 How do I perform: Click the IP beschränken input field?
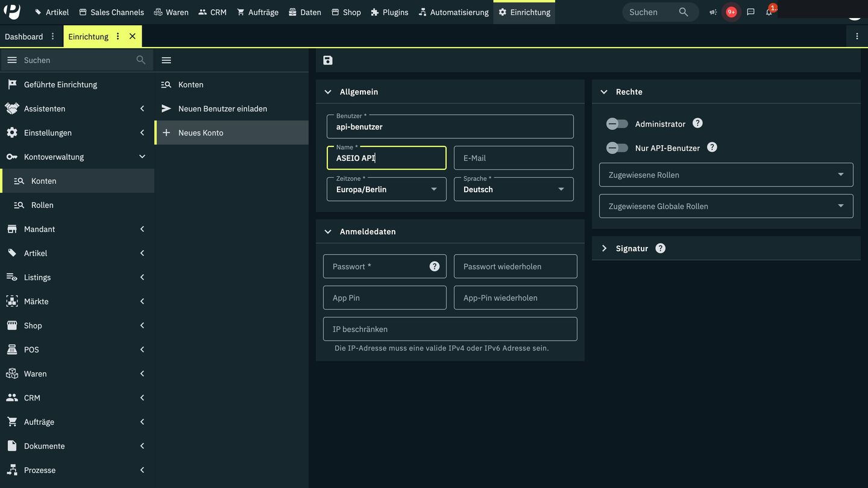[x=450, y=329]
